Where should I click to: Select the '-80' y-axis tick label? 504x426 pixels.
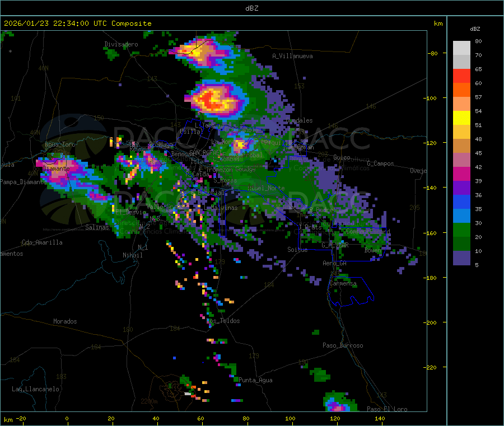coord(432,53)
